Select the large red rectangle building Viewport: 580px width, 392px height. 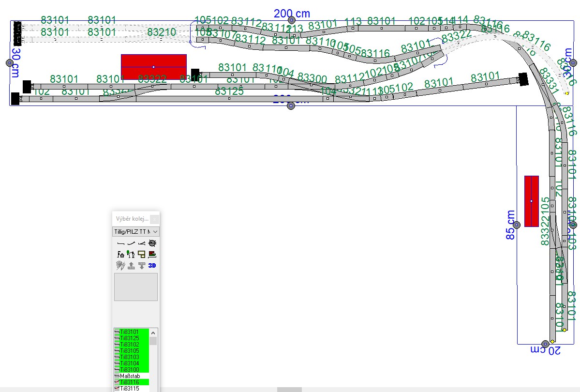(154, 67)
